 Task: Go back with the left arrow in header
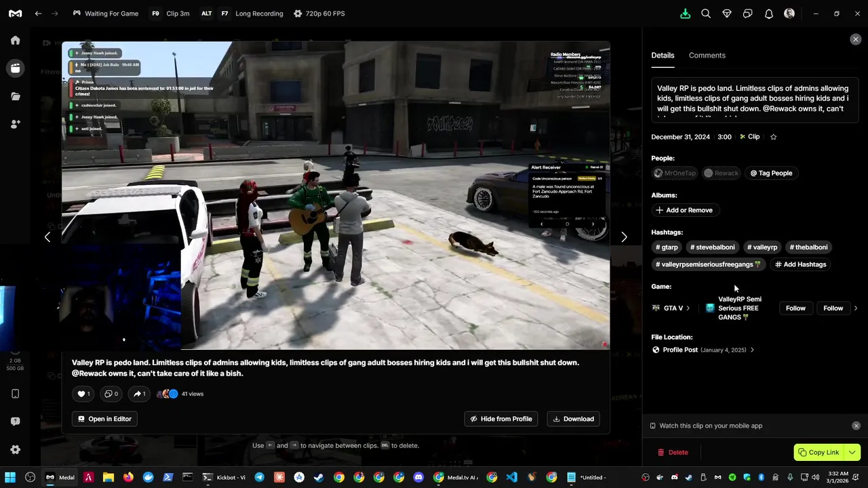pos(39,14)
